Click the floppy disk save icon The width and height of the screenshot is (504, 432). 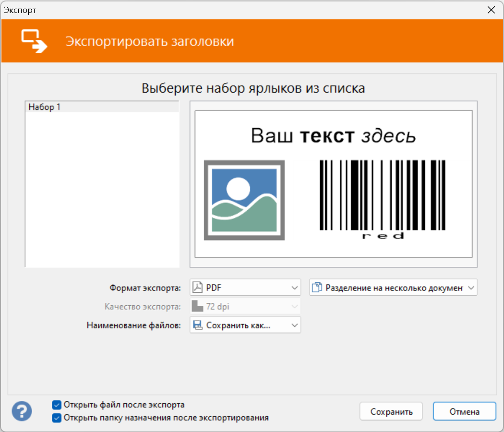point(197,325)
